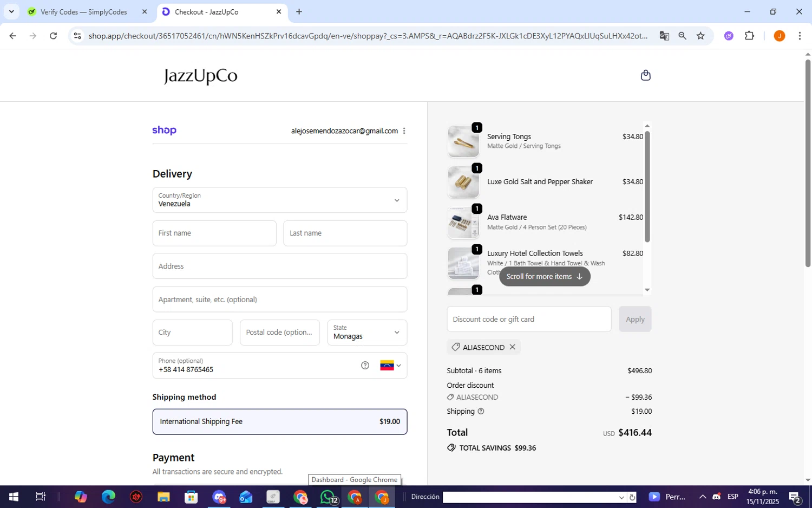Open the Extensions puzzle icon

(x=749, y=36)
